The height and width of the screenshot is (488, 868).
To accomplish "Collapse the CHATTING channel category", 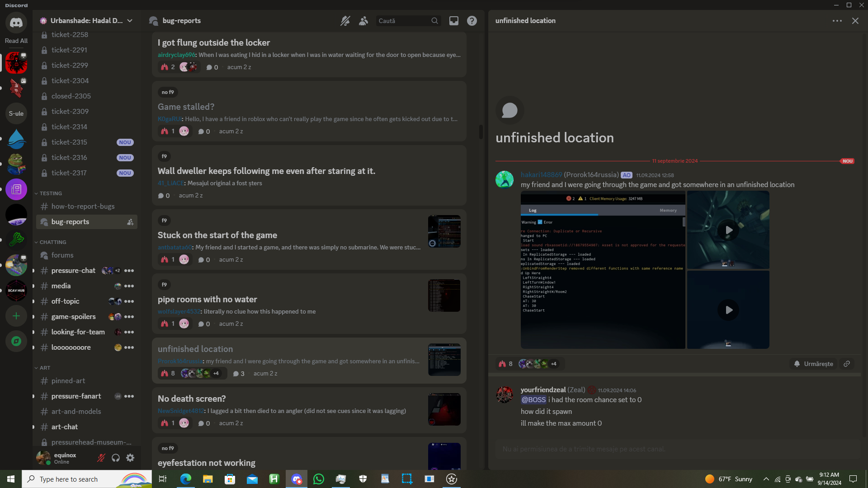I will [x=52, y=242].
